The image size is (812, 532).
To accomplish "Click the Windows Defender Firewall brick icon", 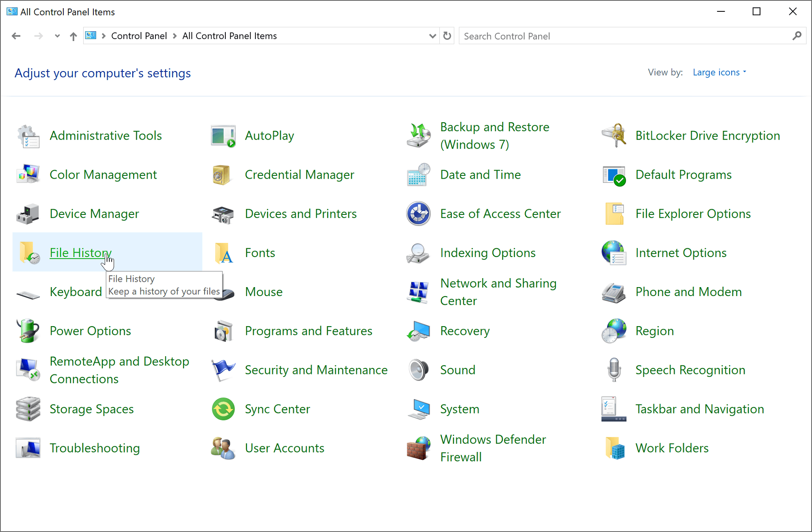I will [x=419, y=448].
